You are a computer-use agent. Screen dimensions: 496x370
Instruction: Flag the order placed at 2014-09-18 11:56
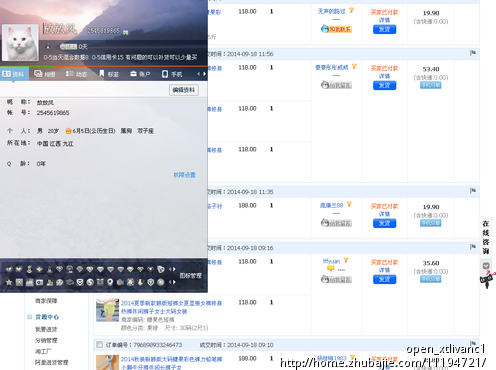point(473,53)
